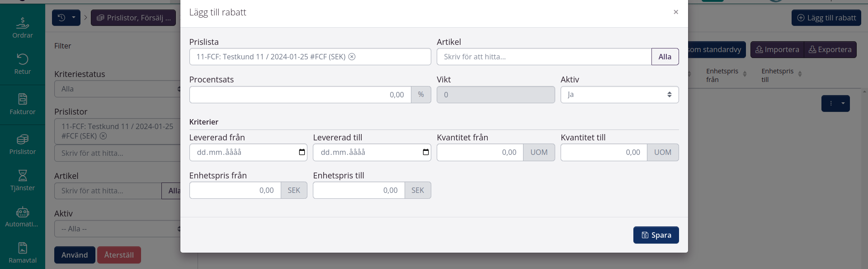Image resolution: width=868 pixels, height=269 pixels.
Task: Open calendar picker for Levererad från
Action: 302,152
